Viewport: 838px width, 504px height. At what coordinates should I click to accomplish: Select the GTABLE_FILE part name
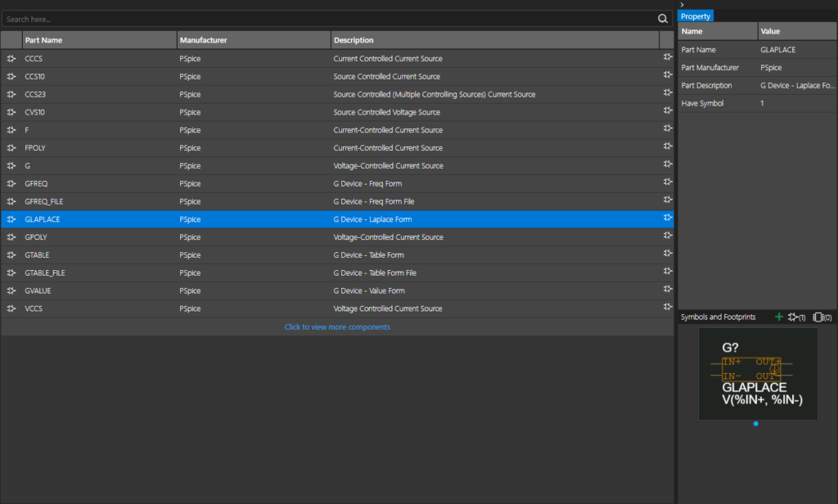coord(44,272)
